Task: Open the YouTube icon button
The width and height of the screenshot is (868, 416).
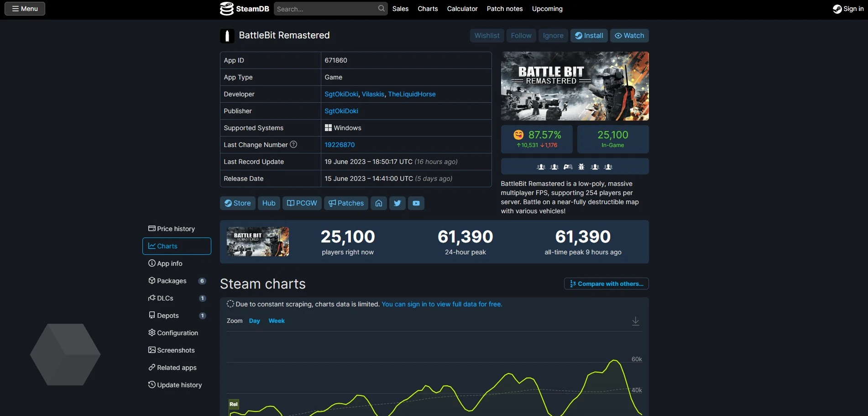Action: tap(416, 203)
